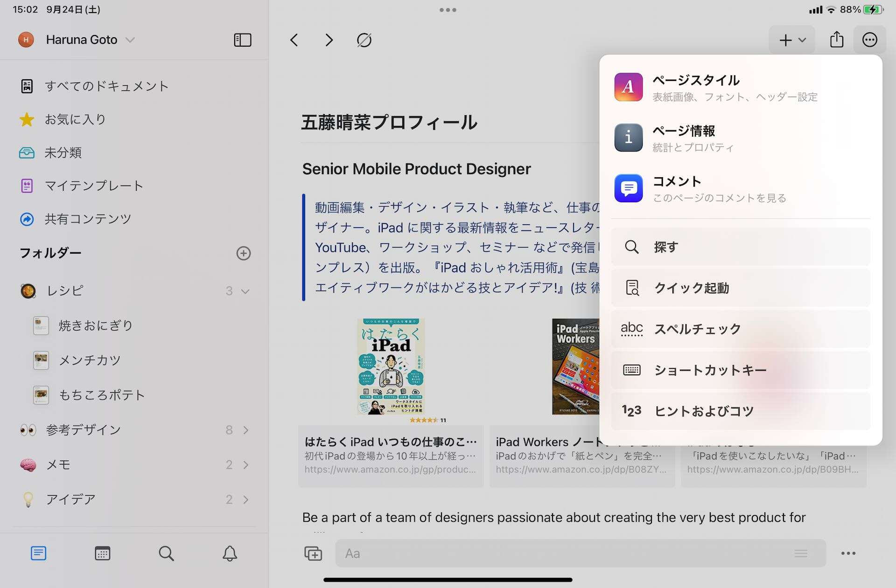
Task: Expand the アイデア folder chevron
Action: point(246,499)
